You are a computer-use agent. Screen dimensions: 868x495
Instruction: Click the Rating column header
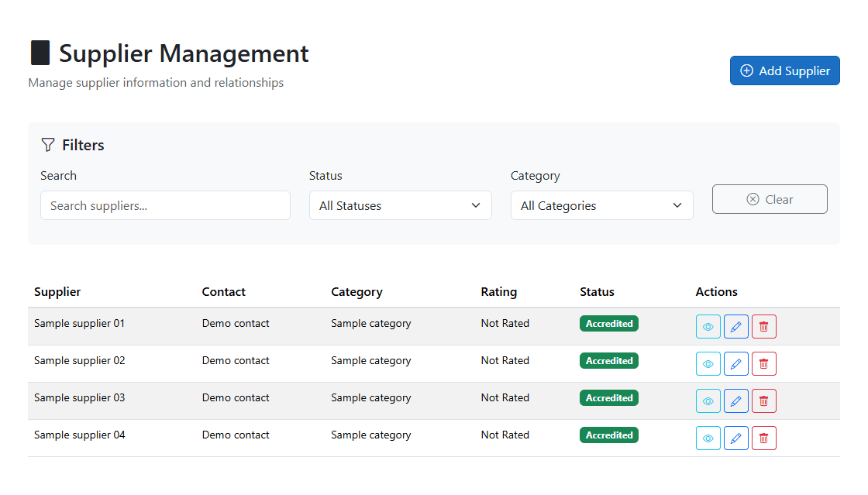[x=499, y=292]
